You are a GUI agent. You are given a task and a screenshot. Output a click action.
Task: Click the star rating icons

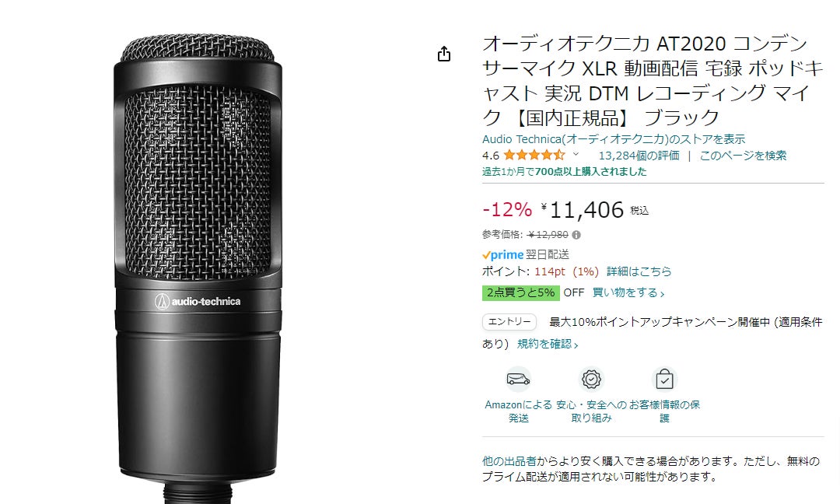(534, 156)
